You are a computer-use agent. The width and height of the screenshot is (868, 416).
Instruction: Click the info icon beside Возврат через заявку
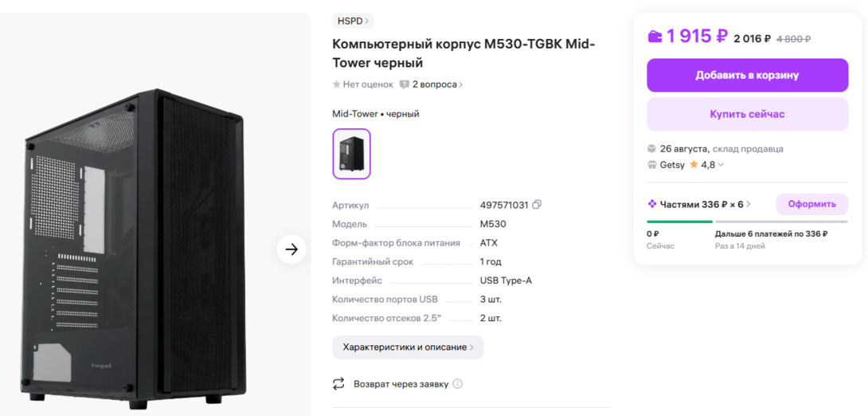457,384
